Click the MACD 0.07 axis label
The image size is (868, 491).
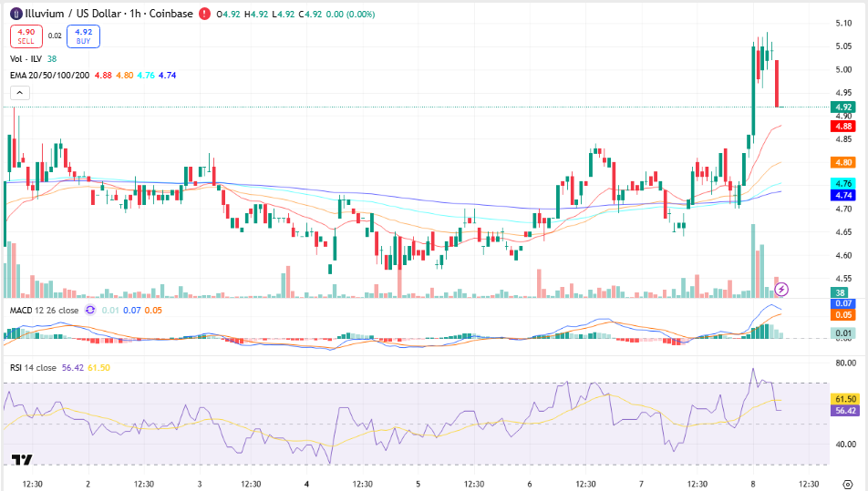(x=843, y=303)
